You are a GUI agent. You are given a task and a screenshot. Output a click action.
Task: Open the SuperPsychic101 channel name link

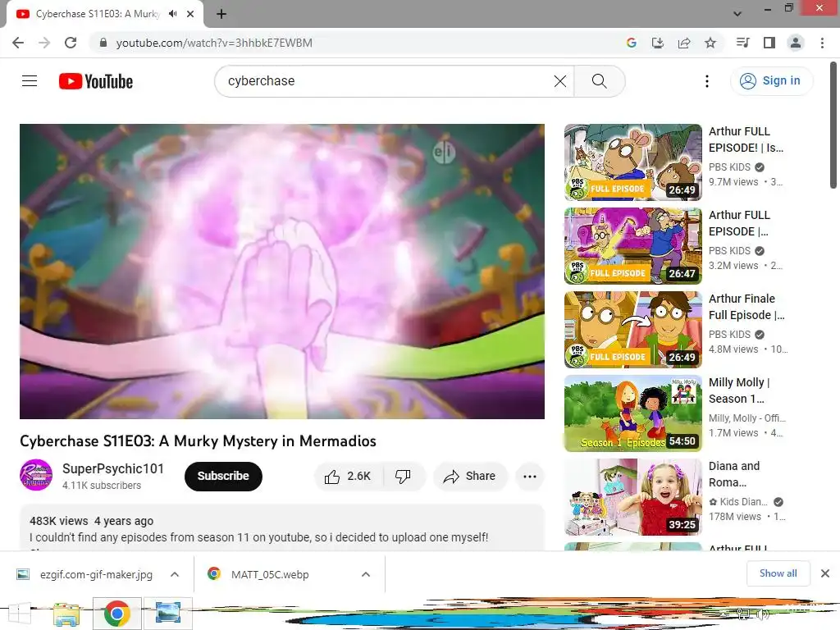(x=113, y=468)
